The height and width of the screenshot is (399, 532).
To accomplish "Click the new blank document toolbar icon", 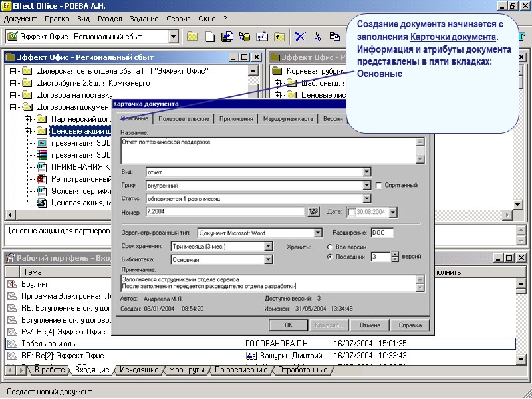I will 210,37.
